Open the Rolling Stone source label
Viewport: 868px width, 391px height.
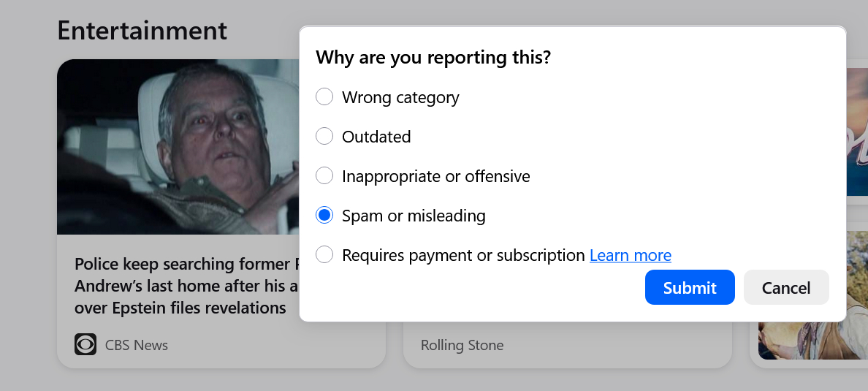(462, 345)
